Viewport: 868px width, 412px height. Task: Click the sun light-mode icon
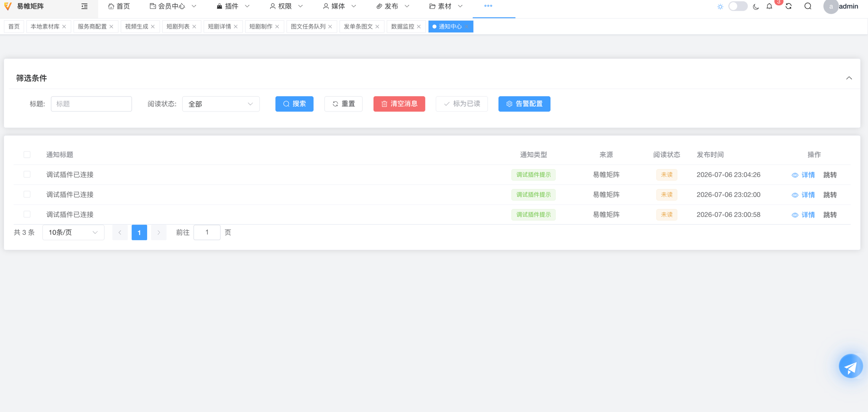pyautogui.click(x=720, y=7)
